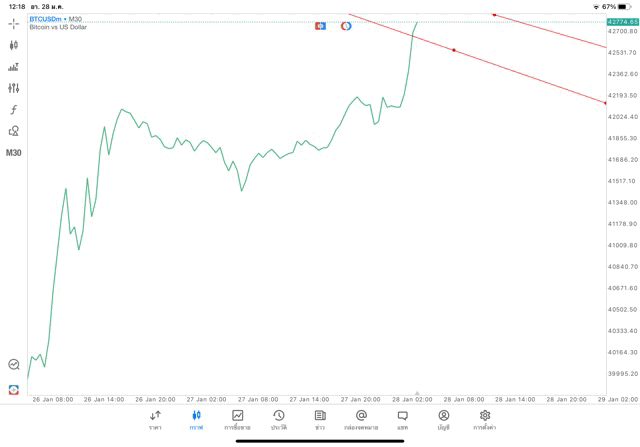This screenshot has height=447, width=640.
Task: Activate the crosshair cursor tool
Action: 14,23
